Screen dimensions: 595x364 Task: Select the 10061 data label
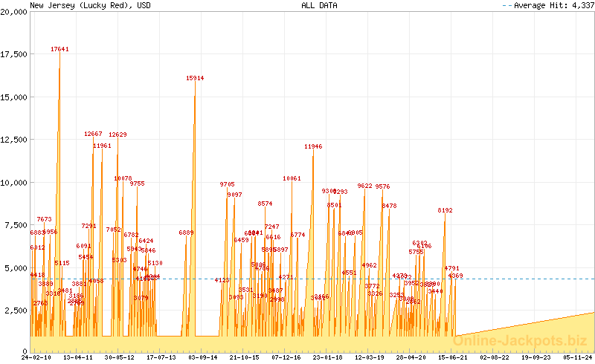click(292, 178)
